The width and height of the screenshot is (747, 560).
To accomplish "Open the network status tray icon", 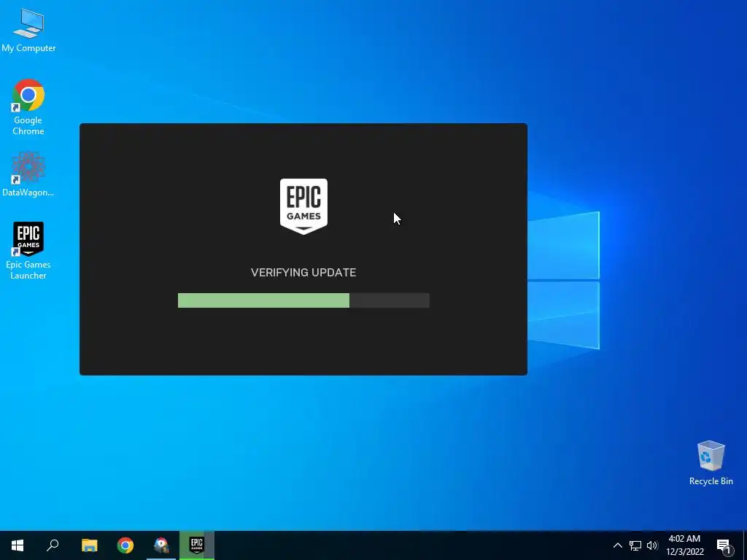I will tap(635, 545).
